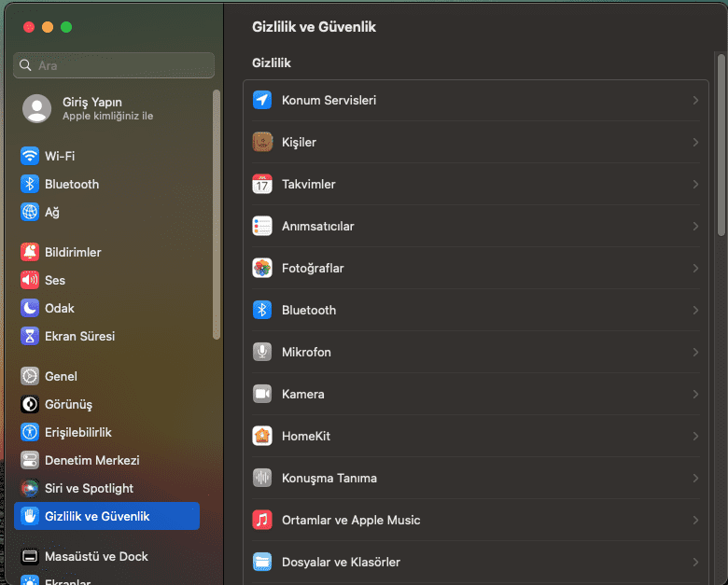Open Bildirimler in the sidebar
Image resolution: width=728 pixels, height=585 pixels.
click(73, 252)
